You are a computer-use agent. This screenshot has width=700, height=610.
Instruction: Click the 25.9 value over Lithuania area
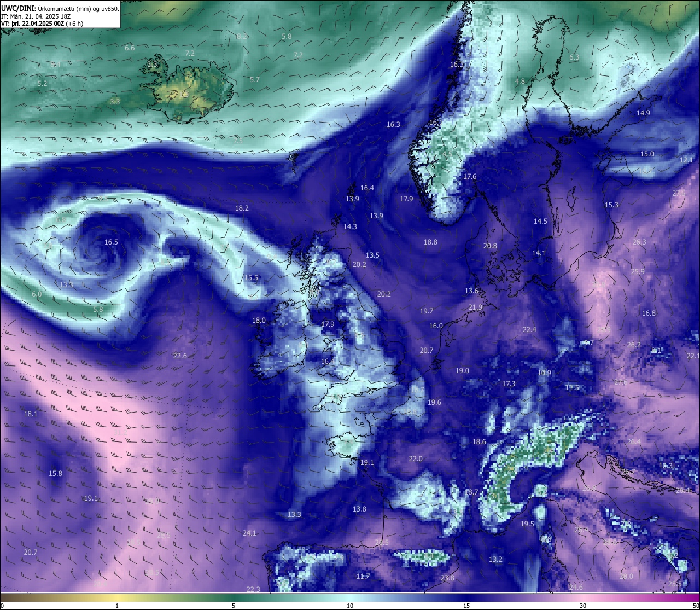tap(638, 271)
